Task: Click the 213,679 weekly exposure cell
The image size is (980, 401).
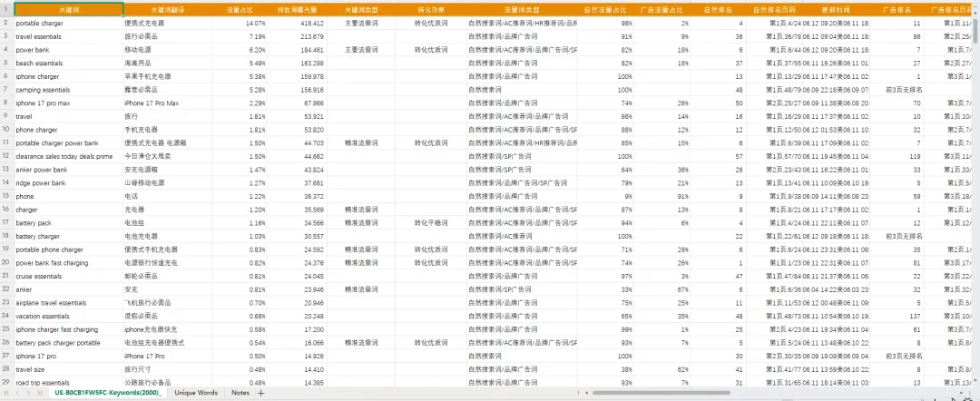Action: [x=297, y=36]
